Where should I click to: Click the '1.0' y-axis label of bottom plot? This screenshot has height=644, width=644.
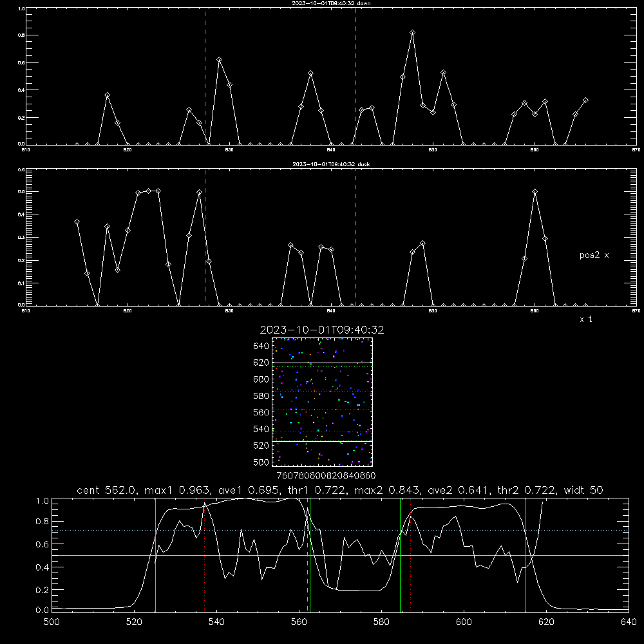(43, 500)
